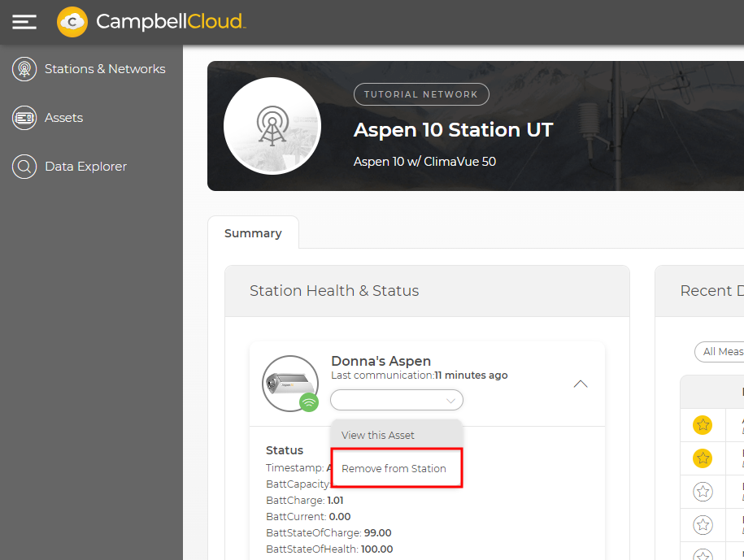Viewport: 744px width, 560px height.
Task: Unfavorite the lower yellow starred row
Action: coord(703,458)
